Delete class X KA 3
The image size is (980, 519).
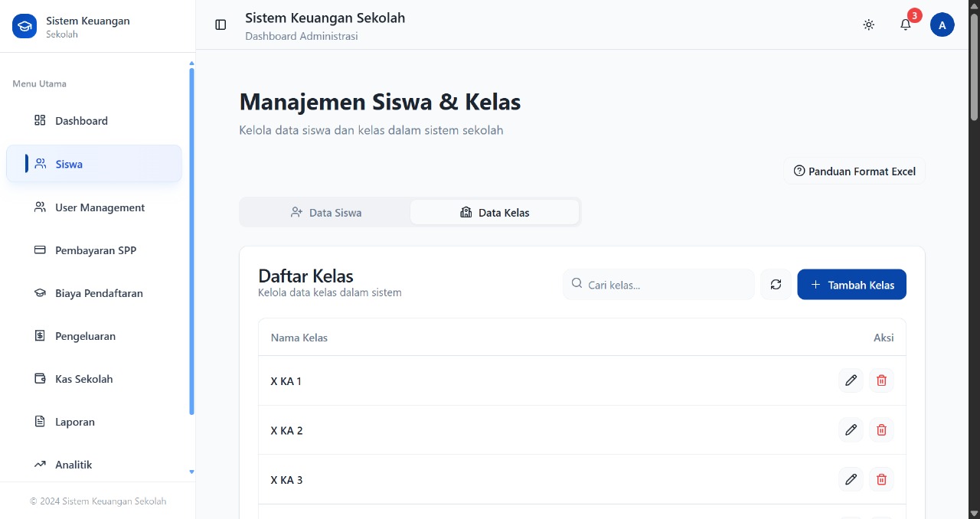tap(881, 479)
